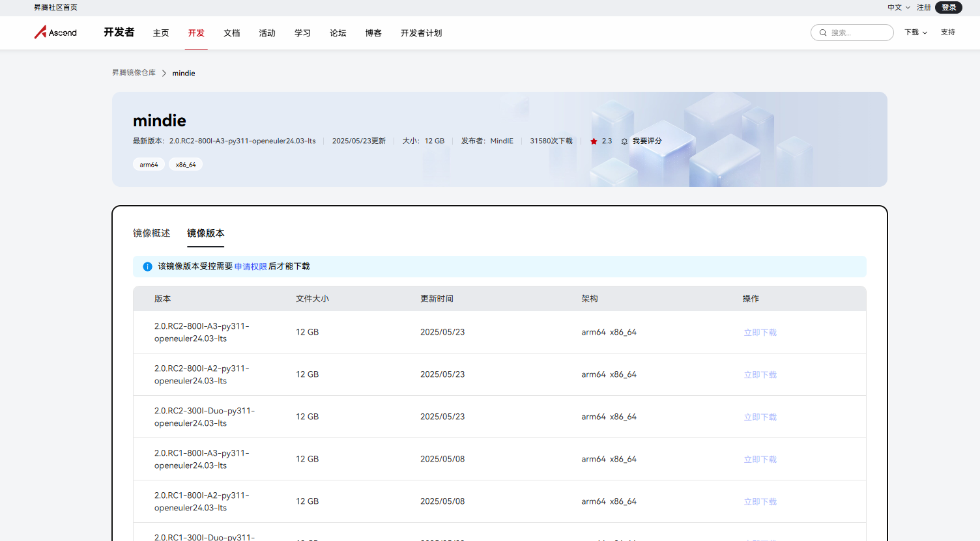Click version name 2.0.RC2-800I-A2-py311-openeuler24.03-lts
The height and width of the screenshot is (541, 980).
point(202,374)
